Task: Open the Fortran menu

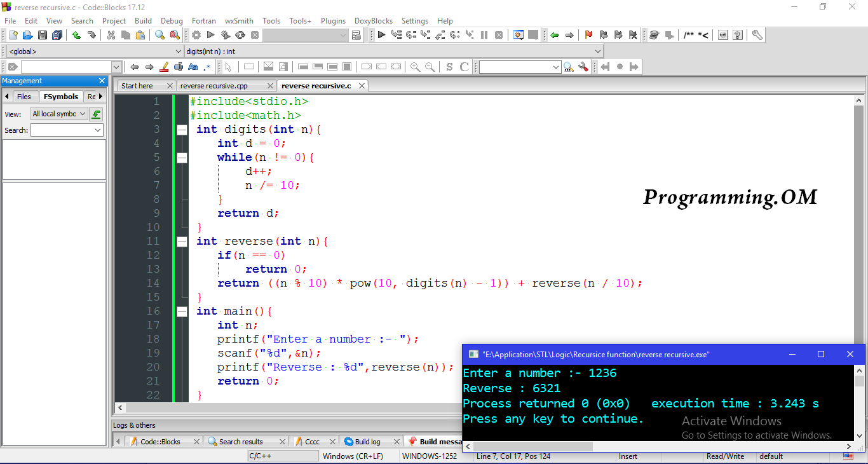Action: coord(203,20)
